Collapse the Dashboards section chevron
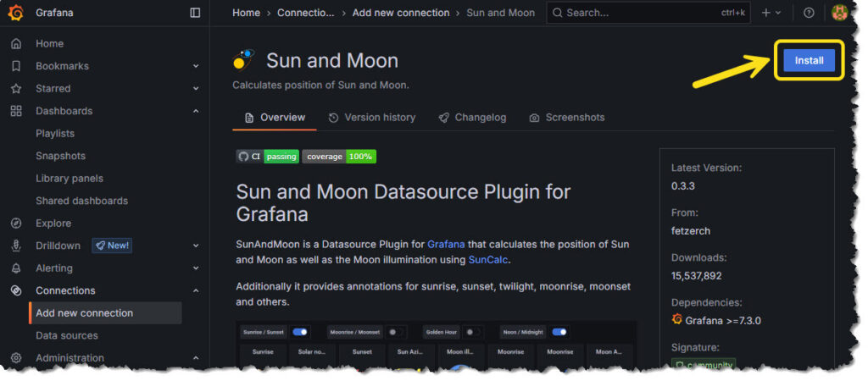The height and width of the screenshot is (381, 868). [196, 111]
